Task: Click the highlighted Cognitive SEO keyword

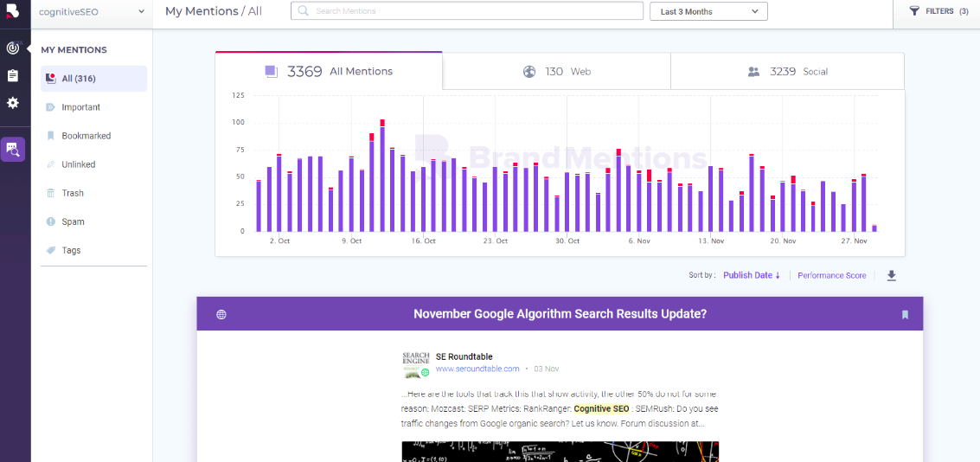Action: (602, 409)
